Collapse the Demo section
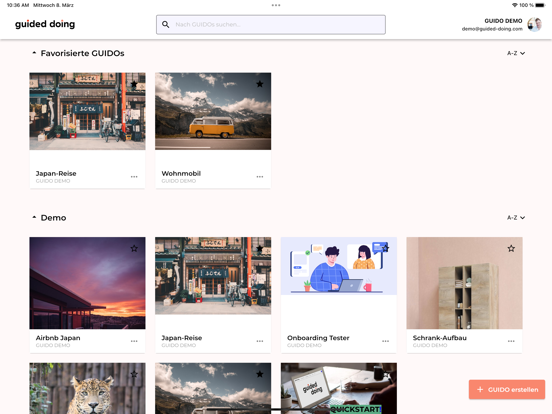Image resolution: width=552 pixels, height=414 pixels. click(x=34, y=217)
